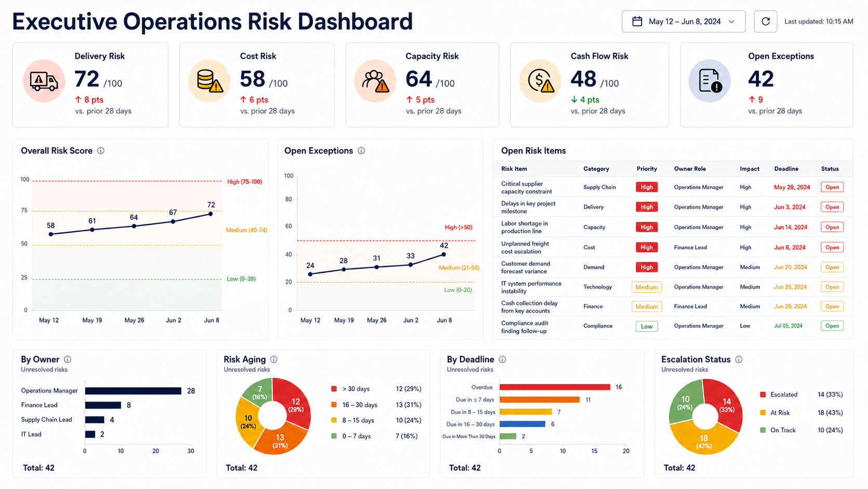Viewport: 868px width, 489px height.
Task: Click info icon next to Risk Aging
Action: [x=274, y=359]
